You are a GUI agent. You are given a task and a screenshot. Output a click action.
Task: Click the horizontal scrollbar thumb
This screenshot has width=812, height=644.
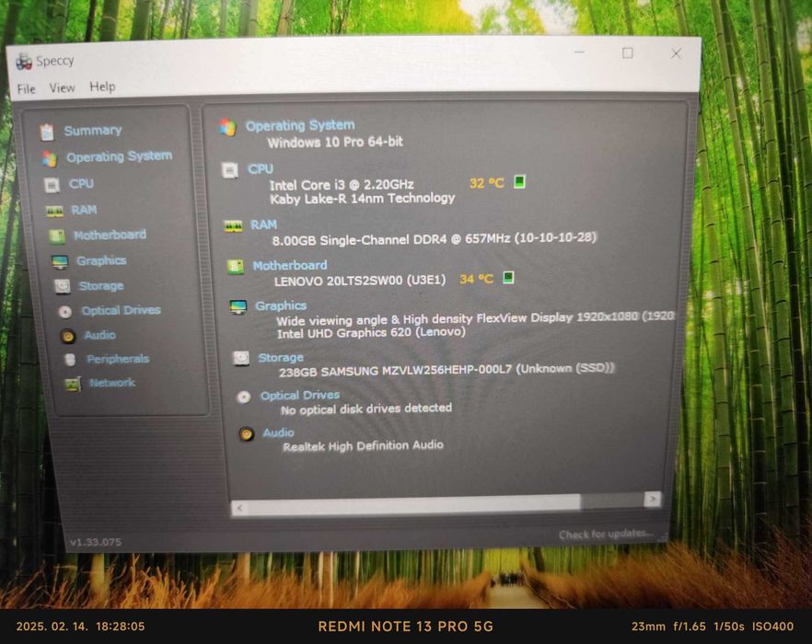click(x=413, y=504)
